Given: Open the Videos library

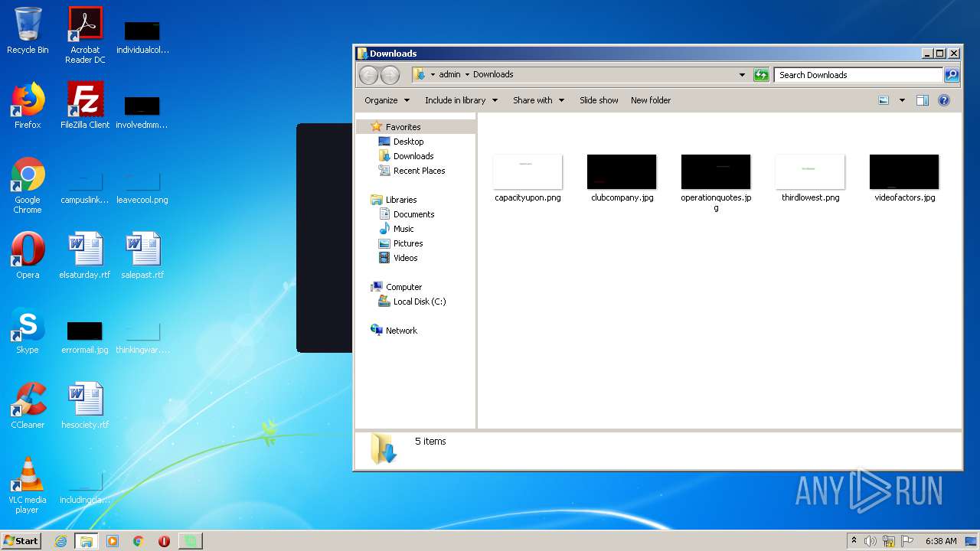Looking at the screenshot, I should click(x=405, y=258).
